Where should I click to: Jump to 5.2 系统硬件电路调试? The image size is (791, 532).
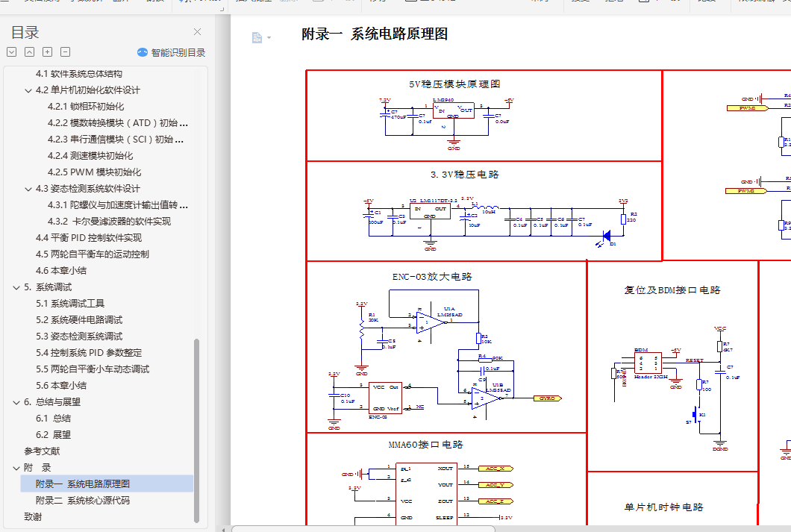[x=79, y=319]
